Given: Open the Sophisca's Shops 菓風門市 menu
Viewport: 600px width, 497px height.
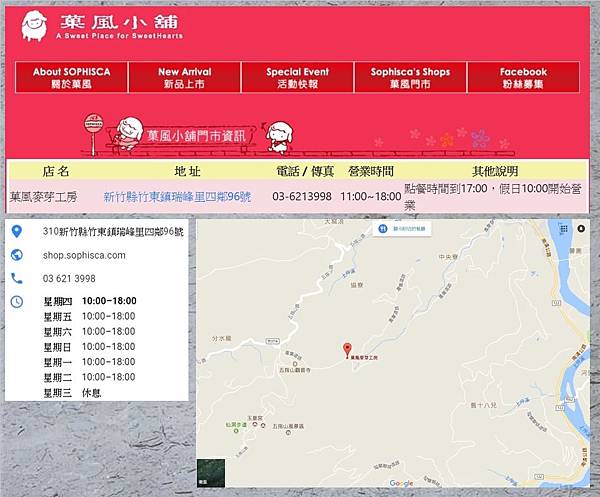Looking at the screenshot, I should [x=410, y=77].
